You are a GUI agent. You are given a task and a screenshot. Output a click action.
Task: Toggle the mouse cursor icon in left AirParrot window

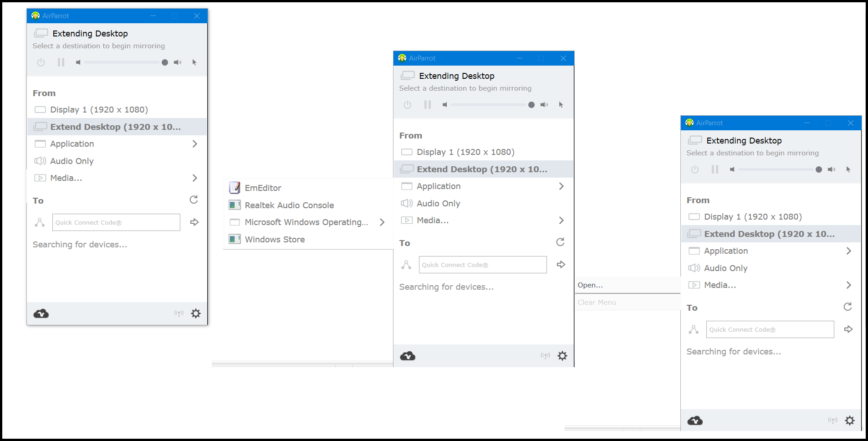194,62
